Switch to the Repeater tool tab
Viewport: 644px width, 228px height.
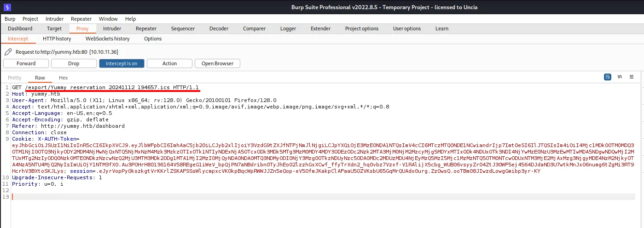click(x=146, y=28)
